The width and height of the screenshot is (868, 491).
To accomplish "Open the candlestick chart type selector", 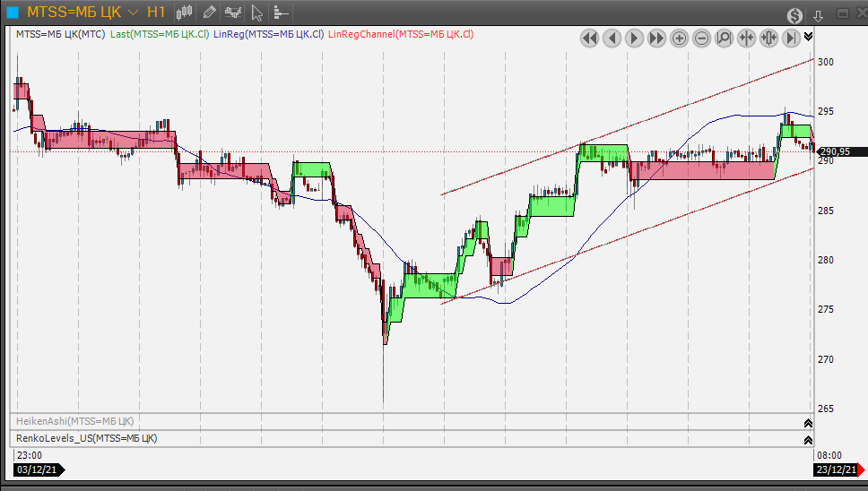I will coord(185,13).
